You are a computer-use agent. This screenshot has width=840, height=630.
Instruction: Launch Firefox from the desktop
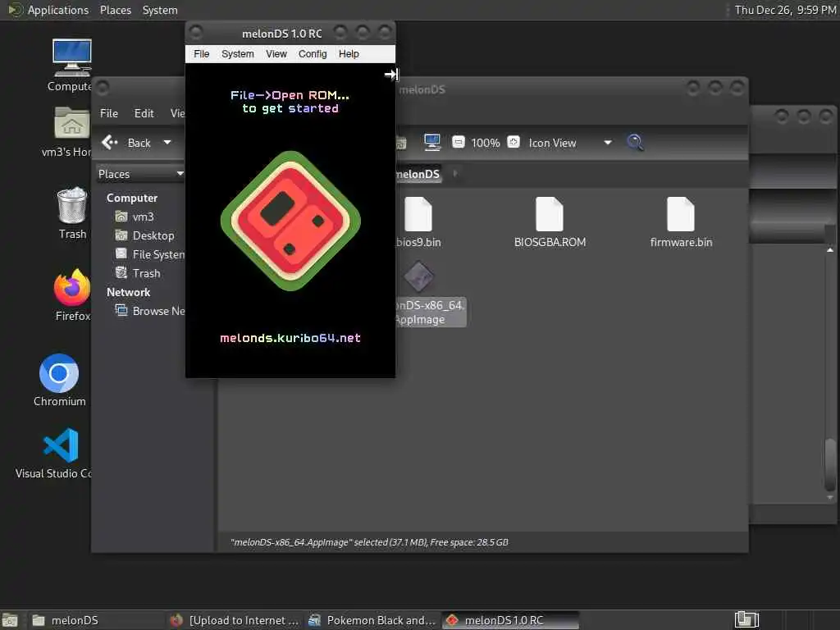pyautogui.click(x=72, y=287)
